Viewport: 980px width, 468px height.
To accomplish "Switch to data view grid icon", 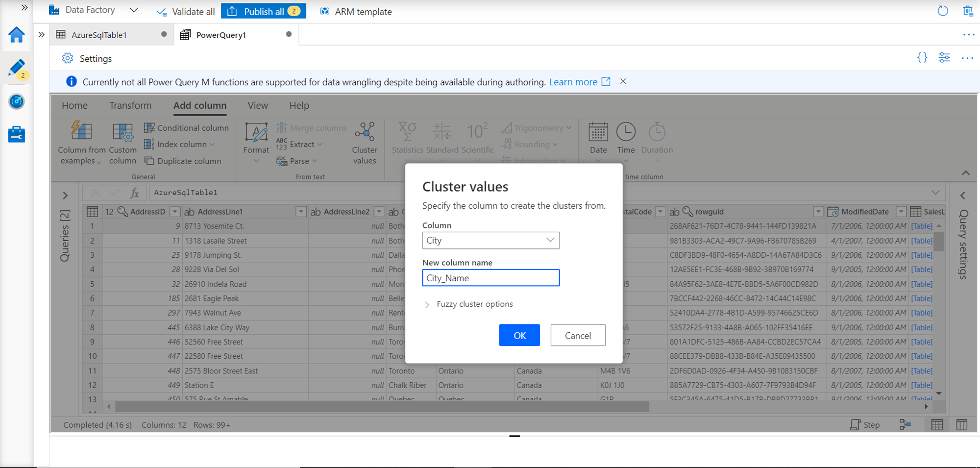I will tap(937, 425).
